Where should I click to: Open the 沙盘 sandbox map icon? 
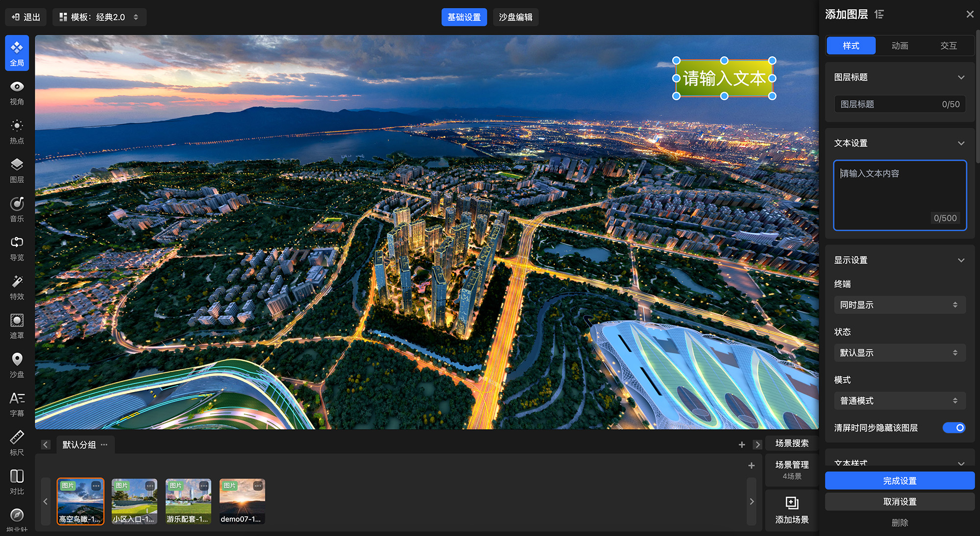(17, 365)
